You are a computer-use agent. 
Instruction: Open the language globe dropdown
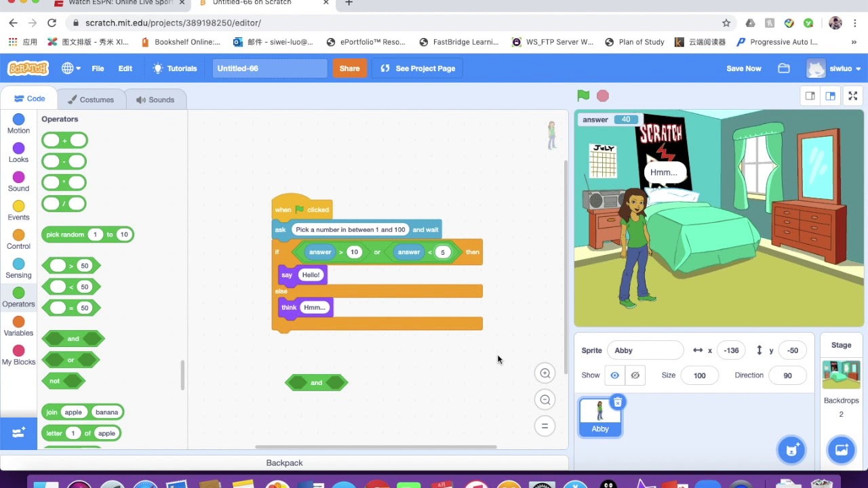pyautogui.click(x=71, y=68)
